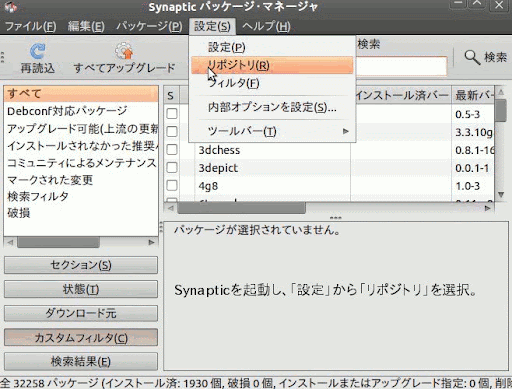Viewport: 512px width, 389px height.
Task: Tick checkbox of package version 3.3.10g
Action: tap(172, 132)
